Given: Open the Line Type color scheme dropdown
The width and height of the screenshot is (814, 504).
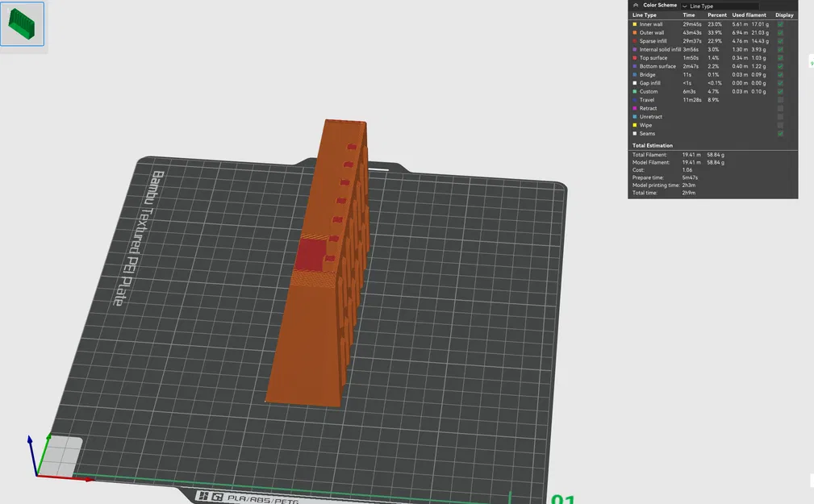Looking at the screenshot, I should point(720,6).
